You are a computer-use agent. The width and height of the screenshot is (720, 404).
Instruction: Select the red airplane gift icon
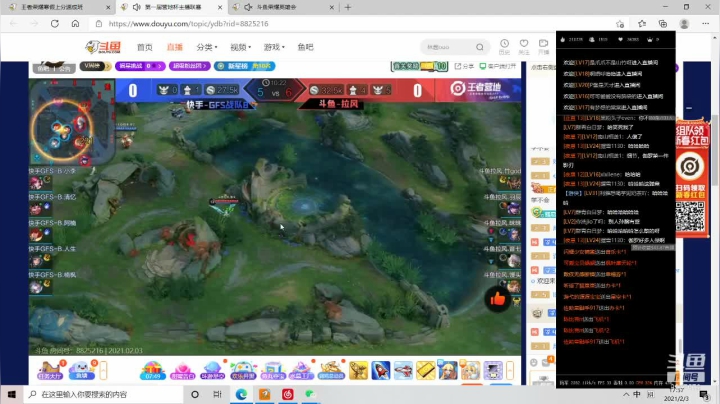pyautogui.click(x=403, y=370)
